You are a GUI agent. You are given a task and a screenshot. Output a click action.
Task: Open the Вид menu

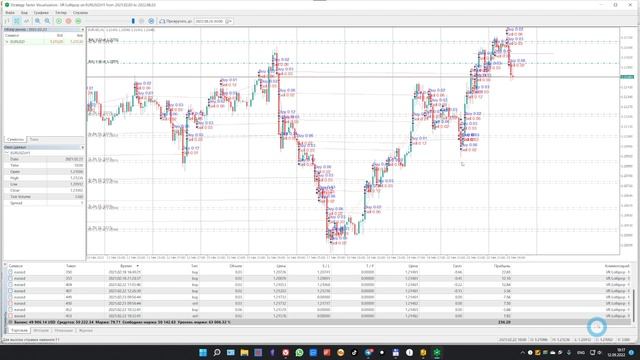click(x=24, y=13)
